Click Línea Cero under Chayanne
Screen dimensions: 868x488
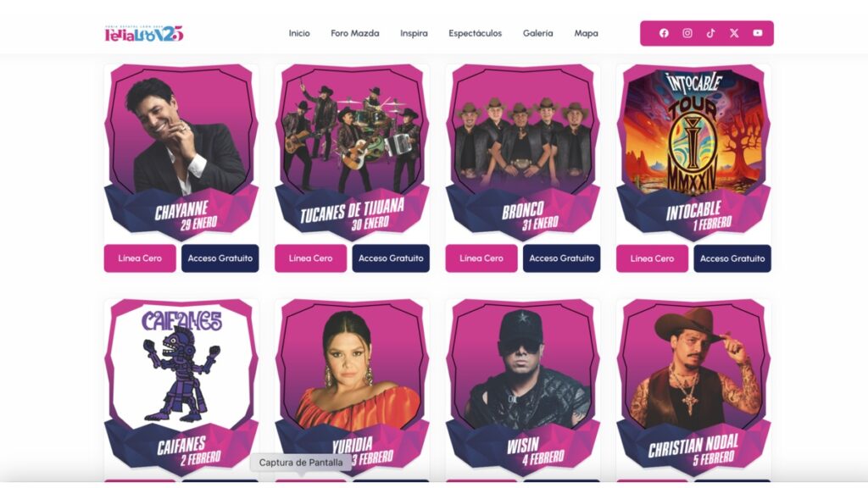(x=140, y=258)
